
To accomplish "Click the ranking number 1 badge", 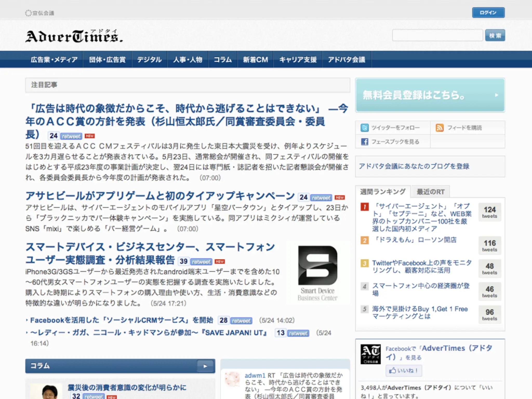I will click(365, 207).
